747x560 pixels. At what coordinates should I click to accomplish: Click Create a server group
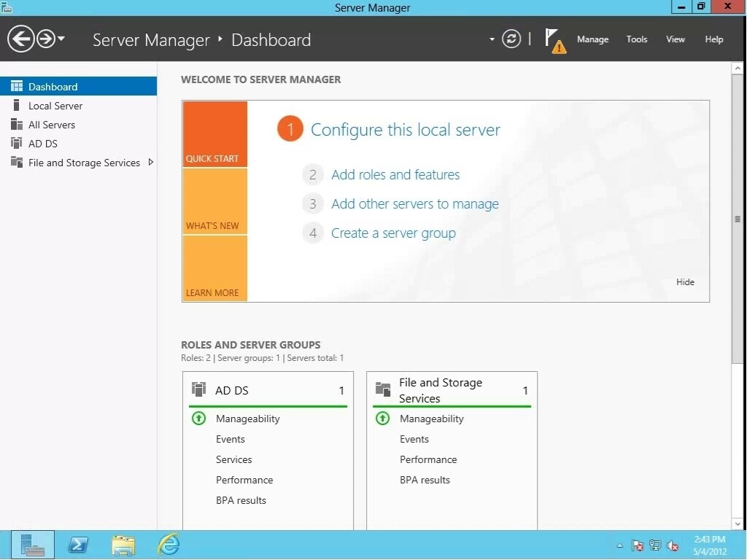click(x=393, y=233)
